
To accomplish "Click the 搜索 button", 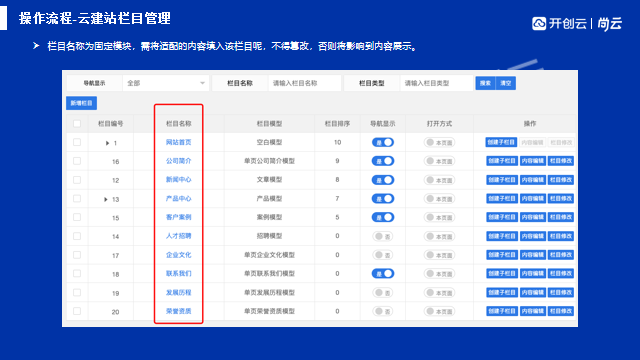I will 485,83.
